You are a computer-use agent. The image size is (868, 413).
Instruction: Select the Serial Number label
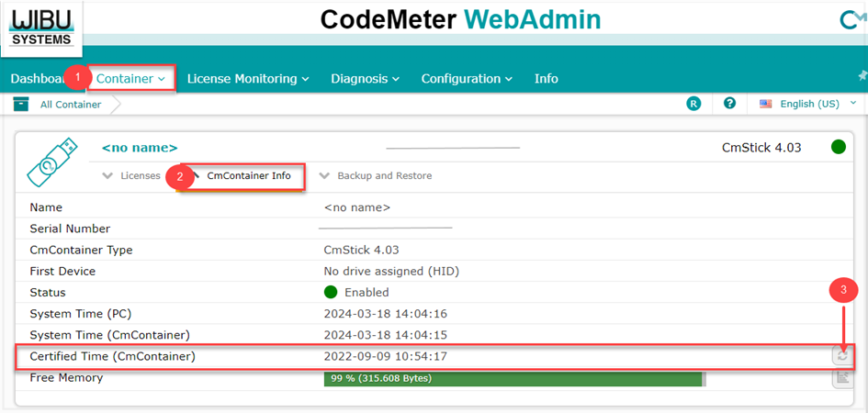point(70,229)
